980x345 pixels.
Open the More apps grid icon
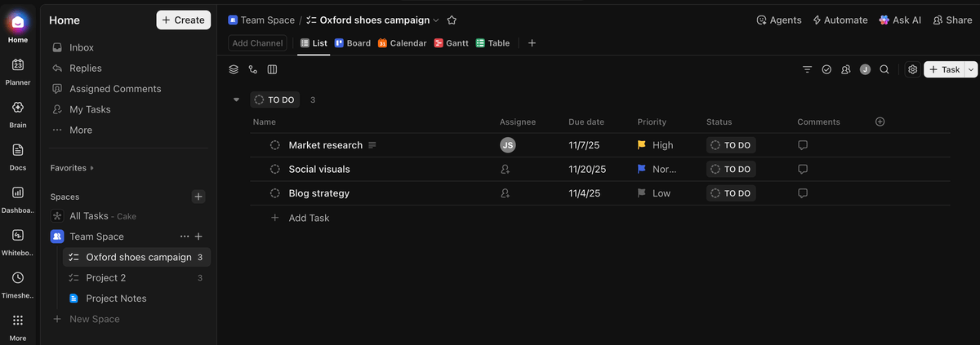click(18, 321)
